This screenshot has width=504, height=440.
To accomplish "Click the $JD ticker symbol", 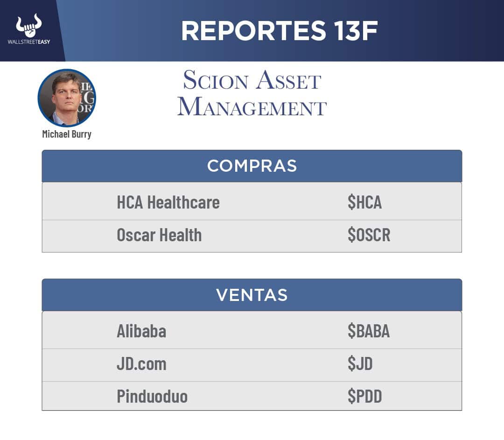I will click(360, 364).
